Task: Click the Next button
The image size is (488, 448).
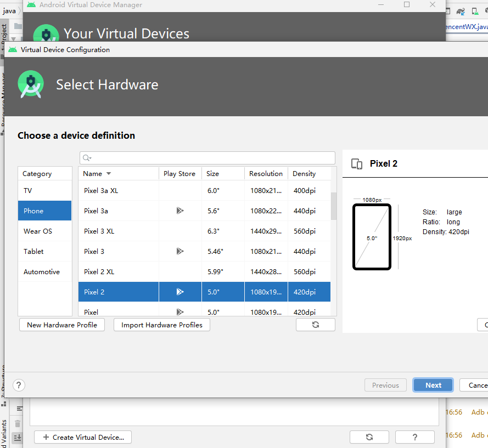Action: click(x=433, y=385)
